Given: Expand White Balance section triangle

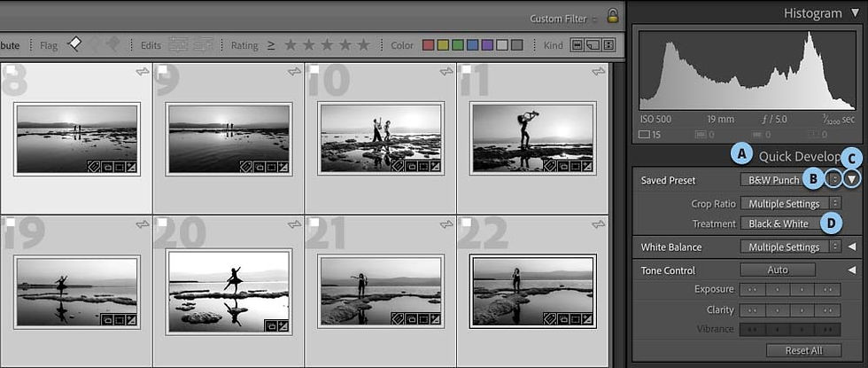Looking at the screenshot, I should pyautogui.click(x=852, y=247).
